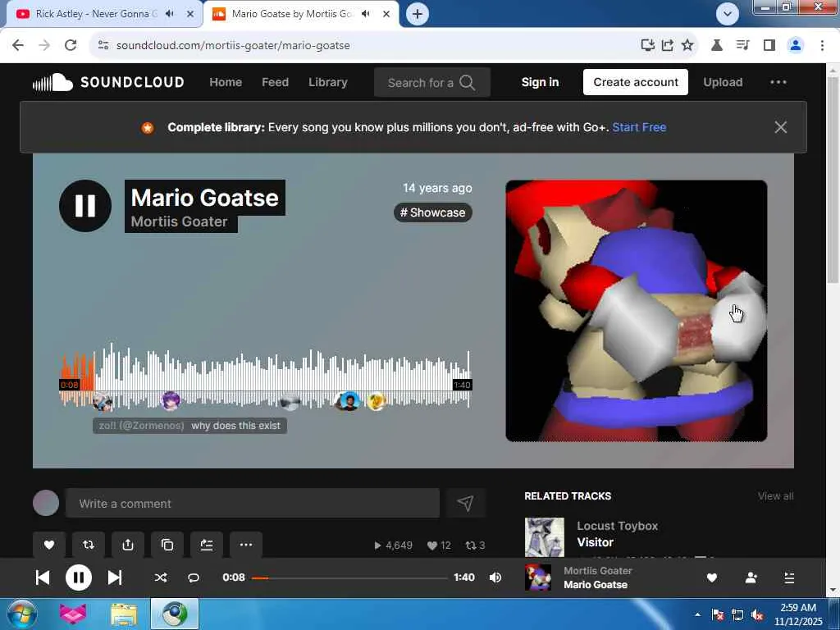Open the media controls icon in toolbar
Image resolution: width=840 pixels, height=630 pixels.
(x=742, y=46)
